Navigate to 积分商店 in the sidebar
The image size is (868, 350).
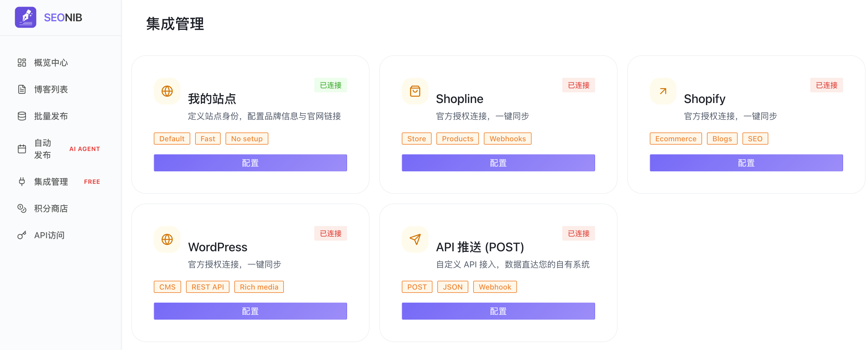[x=50, y=208]
